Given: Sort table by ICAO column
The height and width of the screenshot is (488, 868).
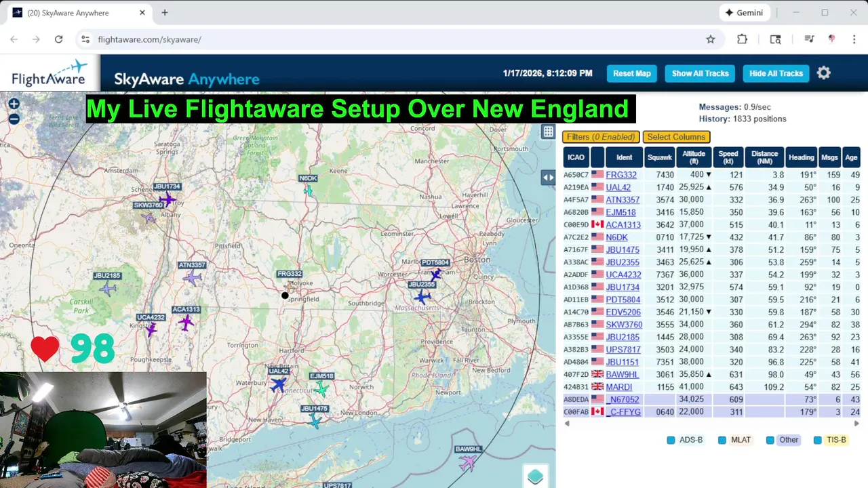Looking at the screenshot, I should tap(576, 157).
